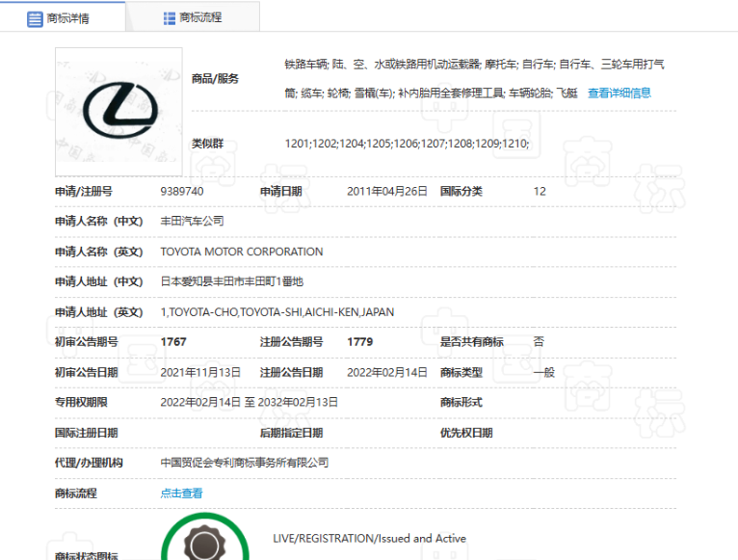Click the LIVE/REGISTRATION/Issued and Active status text
Screen dimensions: 738x560
pos(369,539)
